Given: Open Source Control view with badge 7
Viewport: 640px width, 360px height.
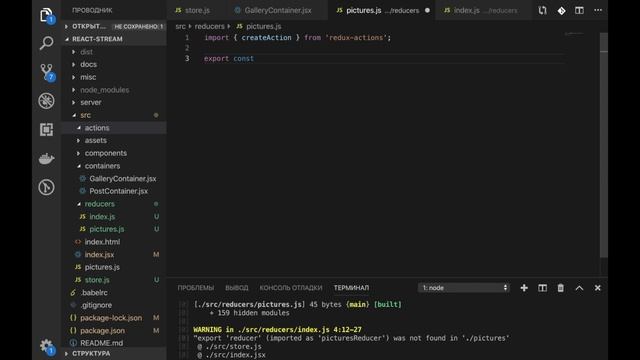Looking at the screenshot, I should click(47, 72).
